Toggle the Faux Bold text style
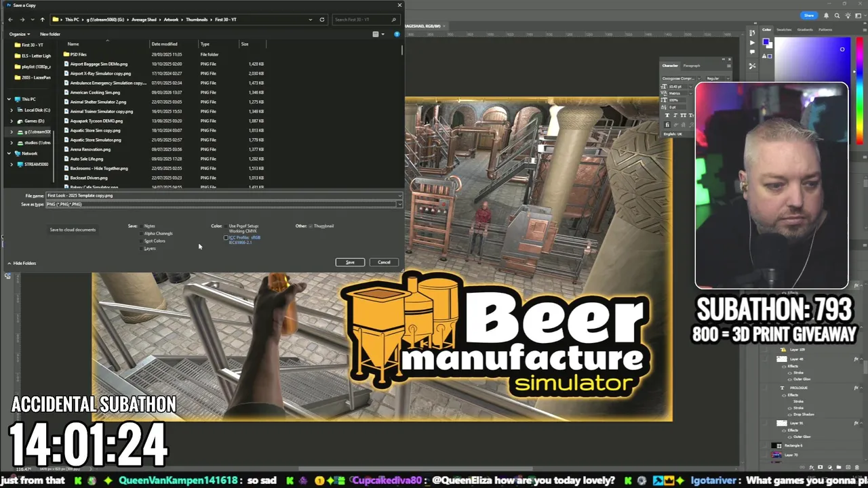868x488 pixels. coord(667,115)
